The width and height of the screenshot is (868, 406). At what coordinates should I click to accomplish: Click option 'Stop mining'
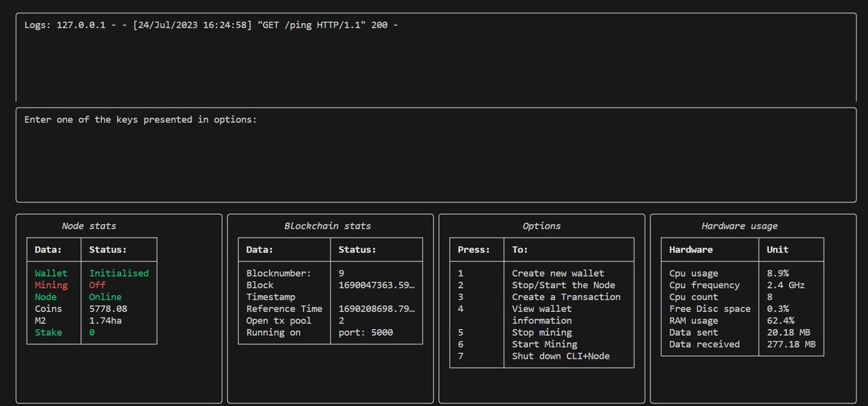point(542,332)
